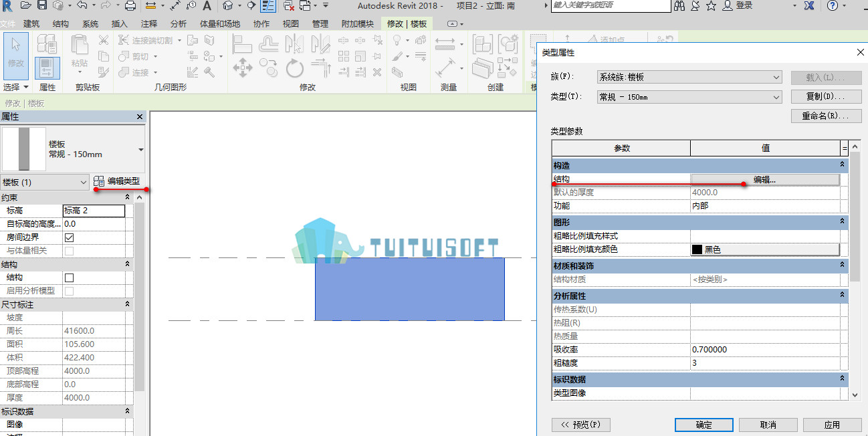Expand the 选择 panel dropdown in the ribbon

point(16,87)
